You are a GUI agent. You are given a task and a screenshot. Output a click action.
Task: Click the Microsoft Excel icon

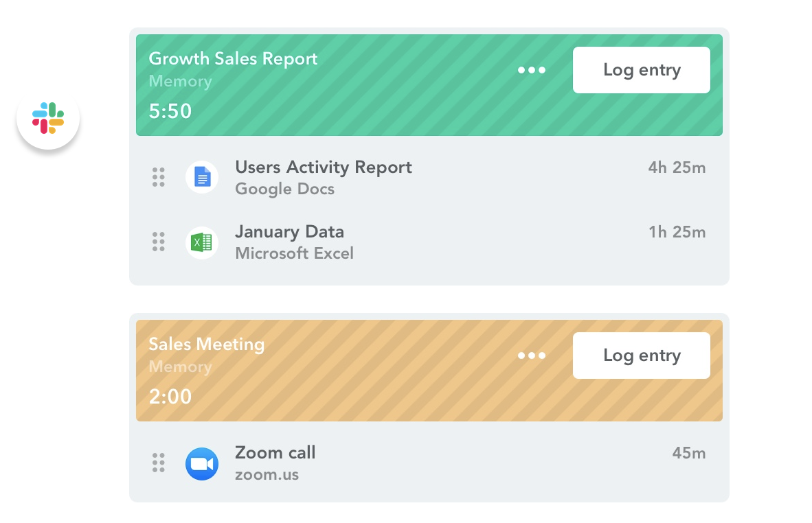point(202,242)
